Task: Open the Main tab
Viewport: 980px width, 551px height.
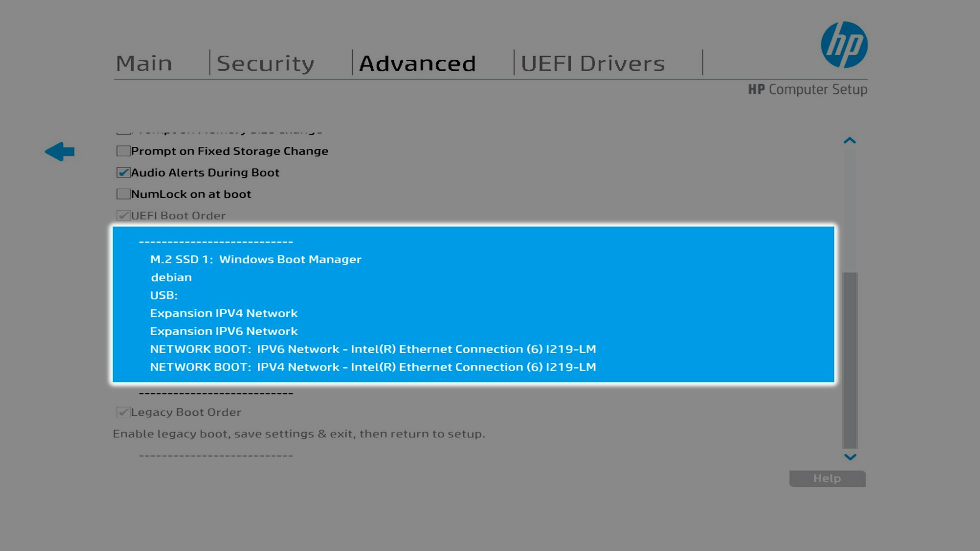Action: pos(144,63)
